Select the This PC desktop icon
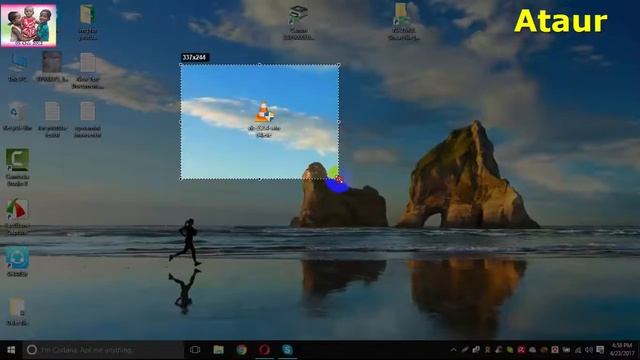640x360 pixels. tap(18, 68)
